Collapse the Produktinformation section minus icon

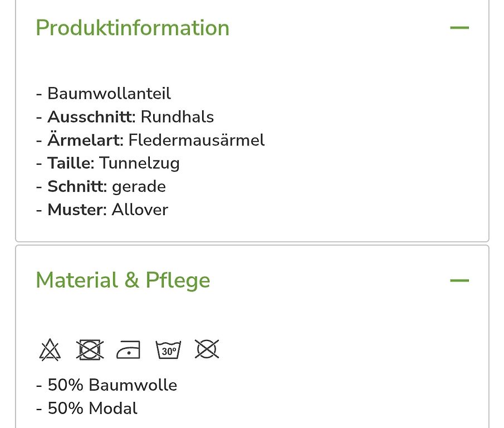459,28
